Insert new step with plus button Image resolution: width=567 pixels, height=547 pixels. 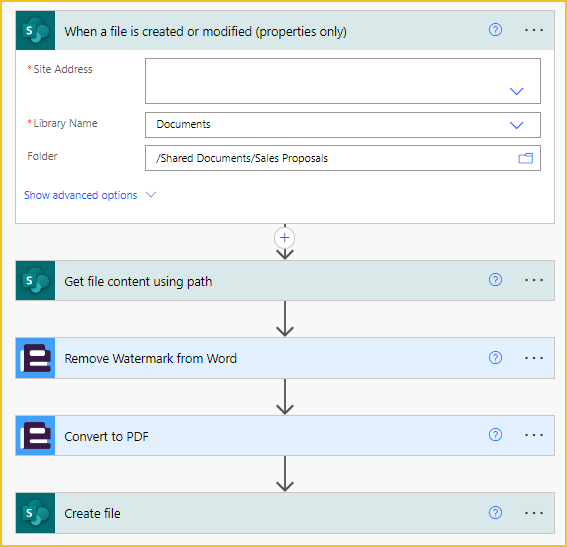click(285, 238)
